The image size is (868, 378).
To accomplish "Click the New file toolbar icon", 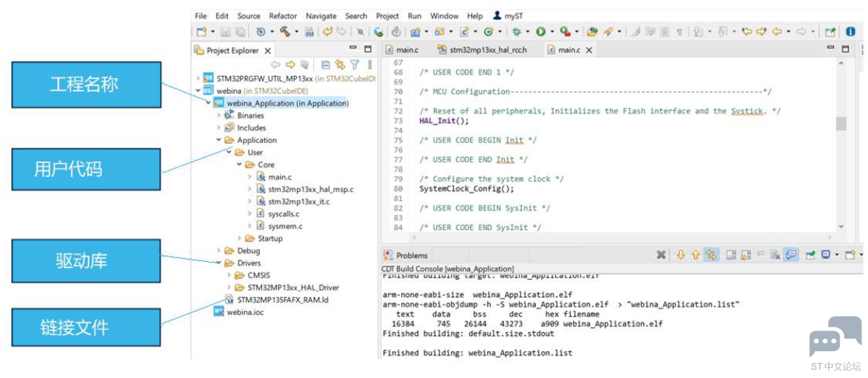I will (x=202, y=32).
